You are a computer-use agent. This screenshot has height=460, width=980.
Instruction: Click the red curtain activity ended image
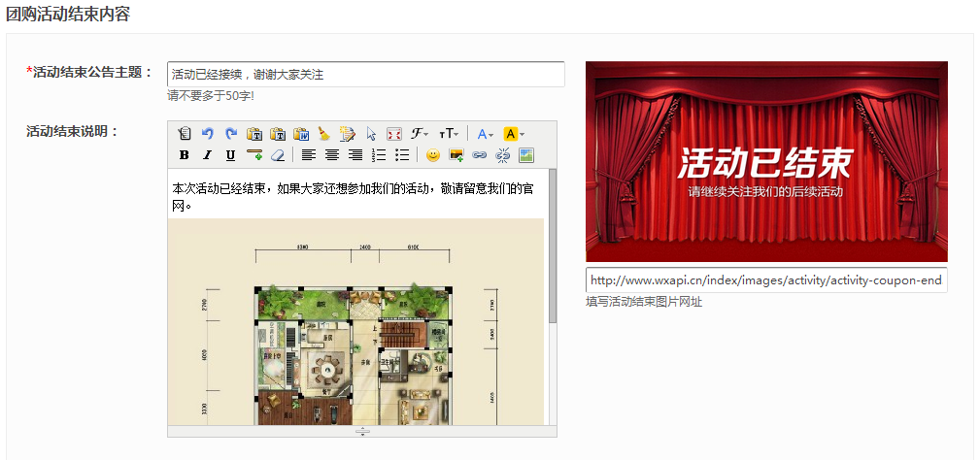pos(766,161)
